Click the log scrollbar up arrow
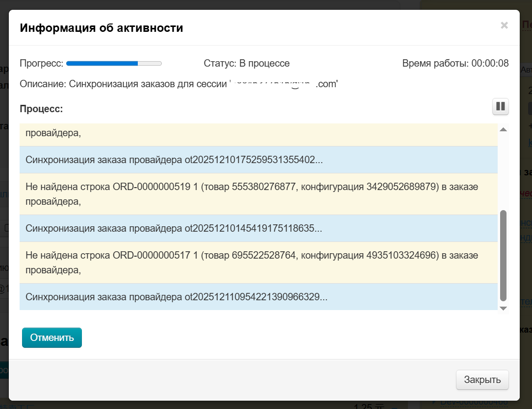Viewport: 532px width, 409px height. [x=503, y=129]
